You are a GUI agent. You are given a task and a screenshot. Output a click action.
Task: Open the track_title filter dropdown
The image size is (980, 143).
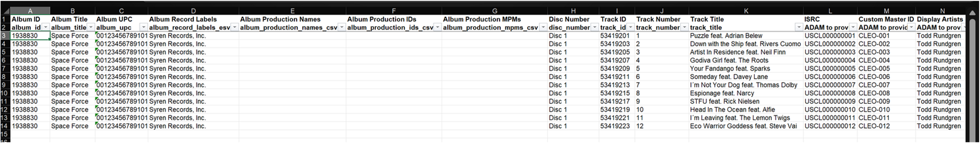[799, 27]
